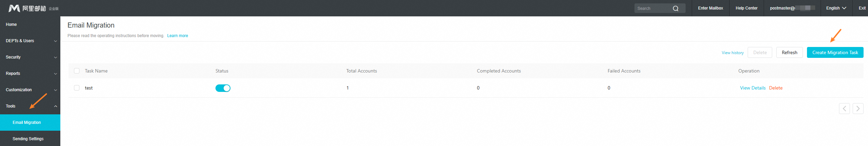Click the search magnifier icon

[675, 9]
